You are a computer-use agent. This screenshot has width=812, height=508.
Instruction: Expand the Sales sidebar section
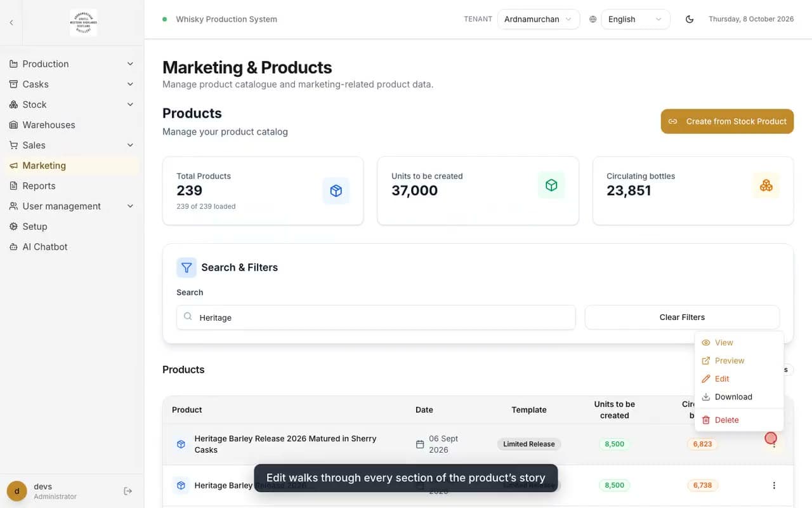[x=72, y=145]
